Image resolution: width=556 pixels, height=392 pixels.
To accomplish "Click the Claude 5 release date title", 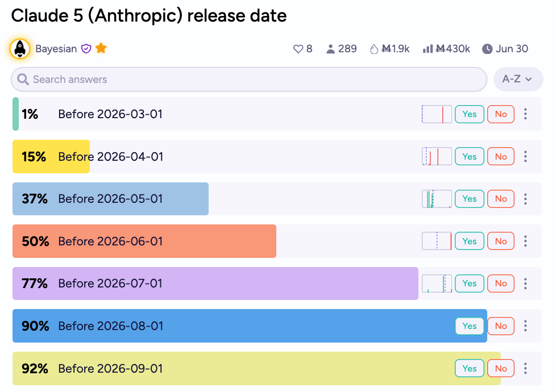I will [149, 16].
